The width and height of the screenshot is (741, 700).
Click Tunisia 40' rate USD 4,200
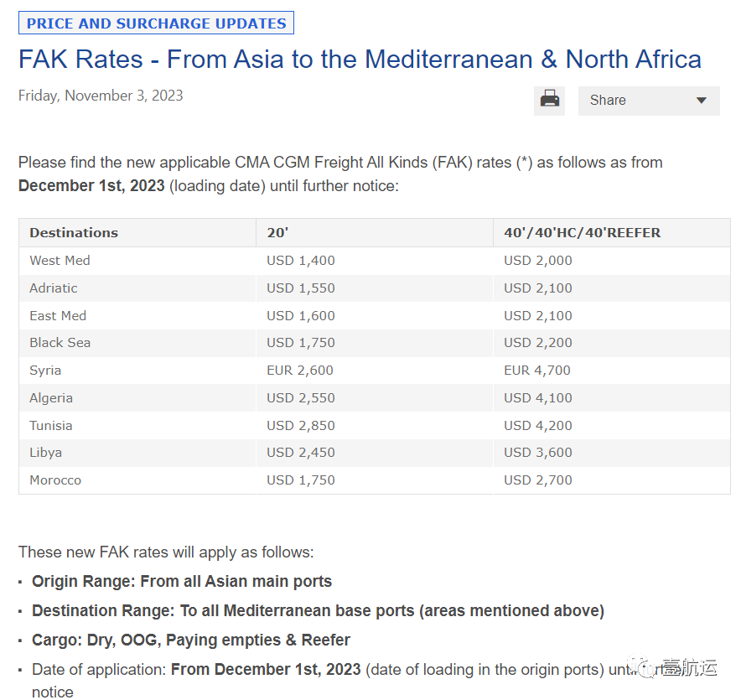point(538,425)
